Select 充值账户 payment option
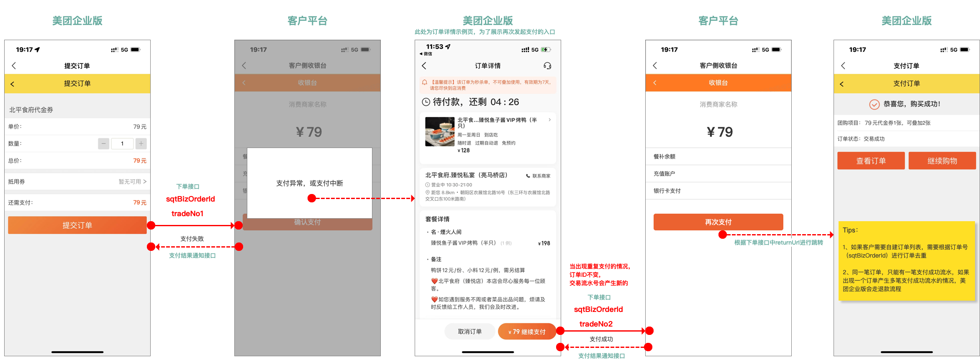The image size is (980, 360). point(718,174)
